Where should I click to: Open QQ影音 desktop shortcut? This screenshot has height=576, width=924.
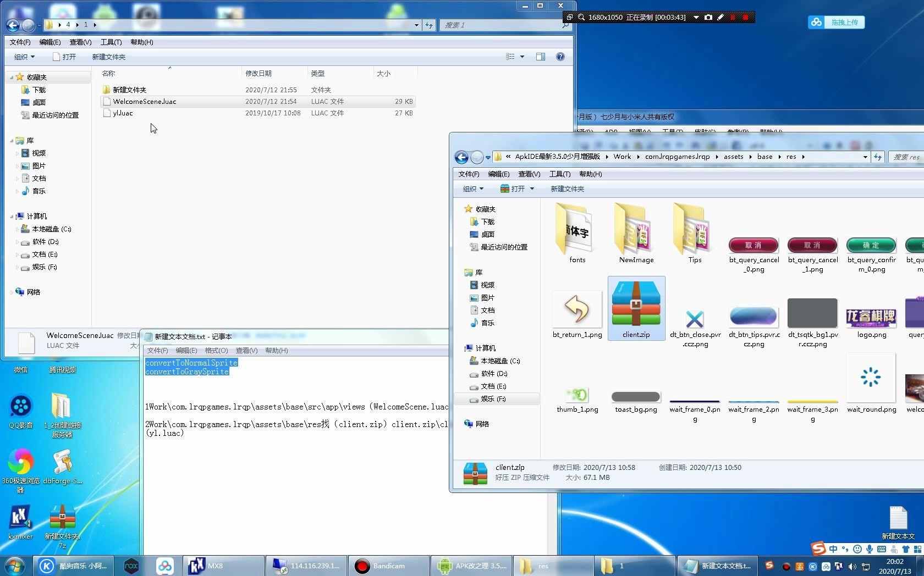[21, 411]
